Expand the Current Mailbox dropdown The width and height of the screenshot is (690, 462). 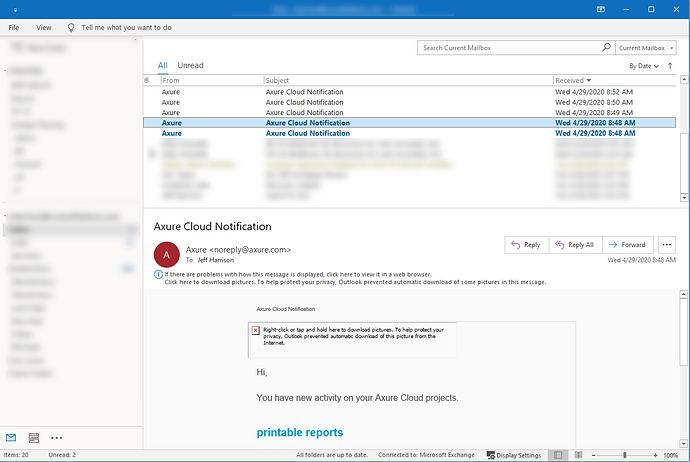click(647, 47)
